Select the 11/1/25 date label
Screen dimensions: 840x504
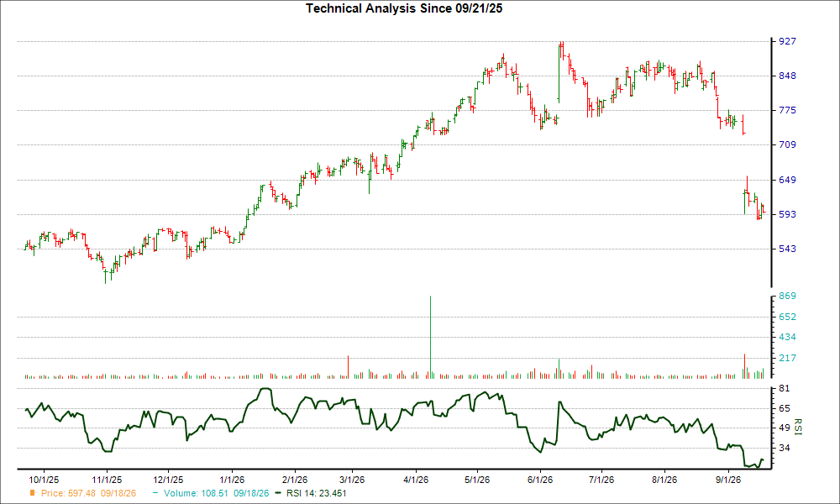pos(107,480)
